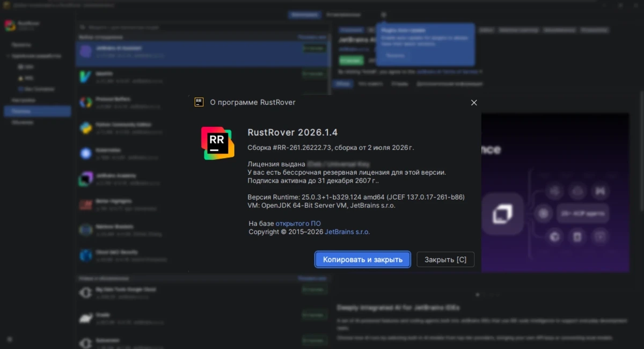Click the 'Закрыть [C]' button
Screen dimensions: 644x349
click(x=445, y=259)
